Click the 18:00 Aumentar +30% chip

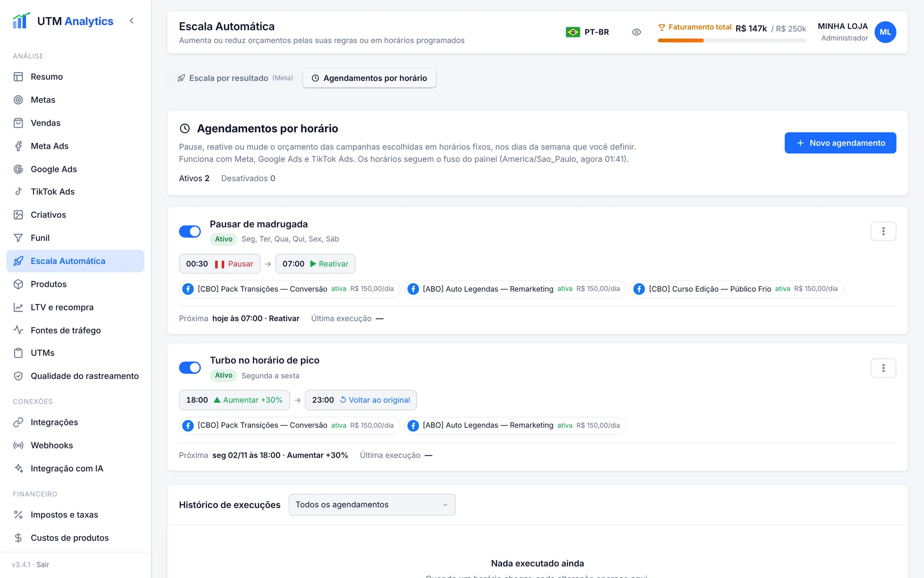tap(234, 400)
